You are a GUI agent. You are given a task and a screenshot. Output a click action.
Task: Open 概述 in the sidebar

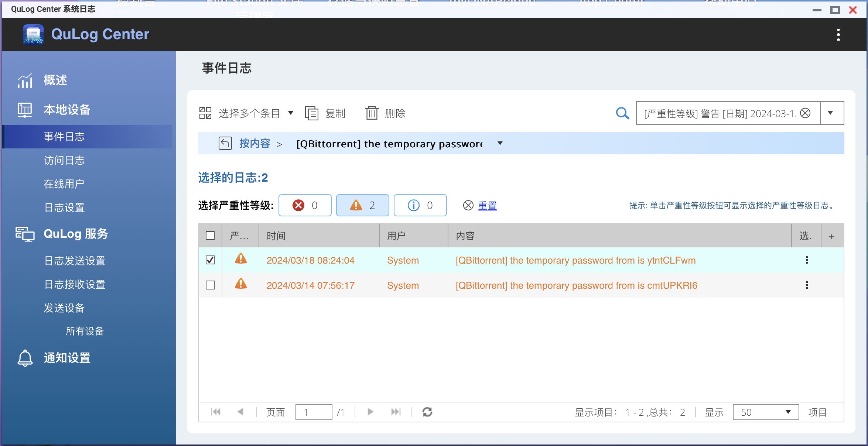pyautogui.click(x=55, y=80)
